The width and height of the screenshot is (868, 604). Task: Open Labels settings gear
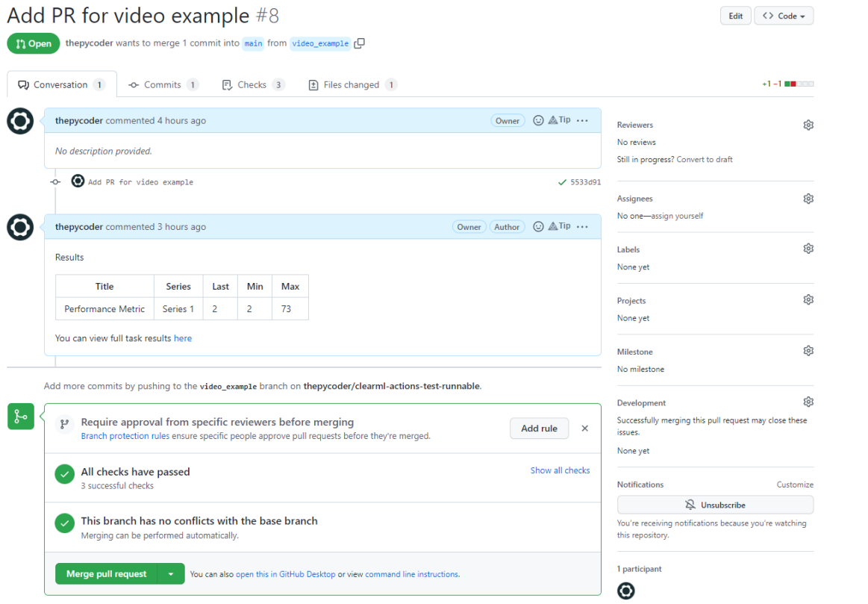(x=808, y=249)
